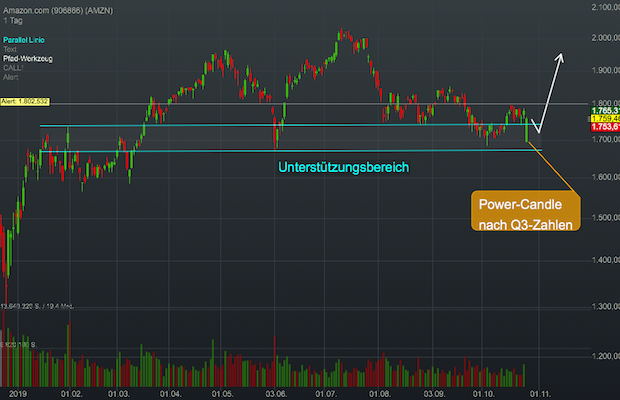The height and width of the screenshot is (400, 620).
Task: Select the '1 Tag' timeframe label
Action: coord(13,21)
